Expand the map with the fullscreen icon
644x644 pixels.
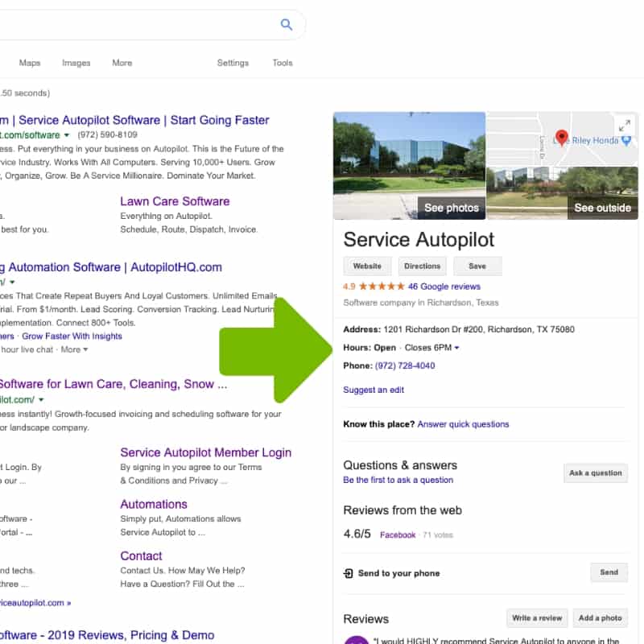pos(625,126)
